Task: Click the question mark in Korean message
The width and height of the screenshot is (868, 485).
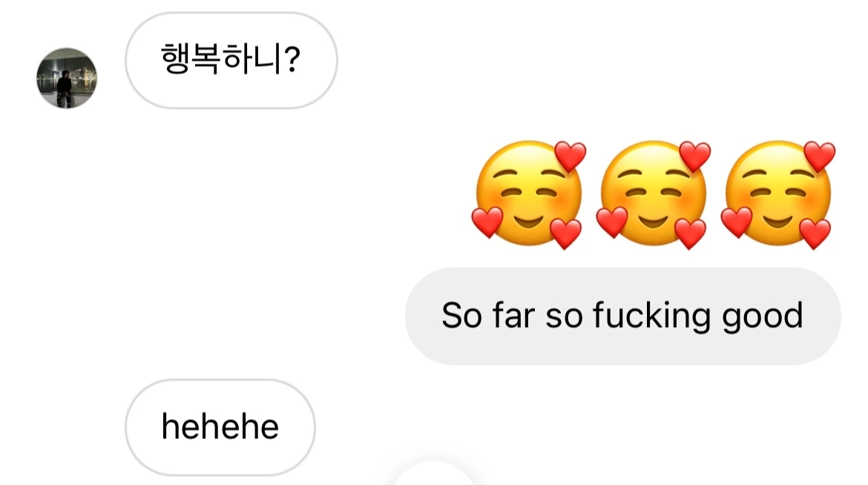Action: [291, 59]
